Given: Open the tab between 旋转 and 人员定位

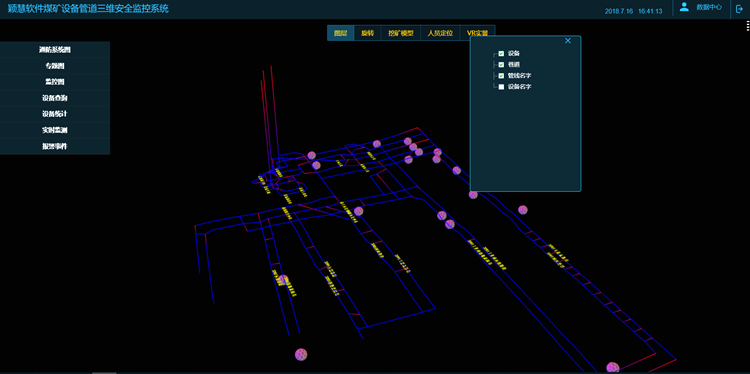Looking at the screenshot, I should pyautogui.click(x=401, y=33).
